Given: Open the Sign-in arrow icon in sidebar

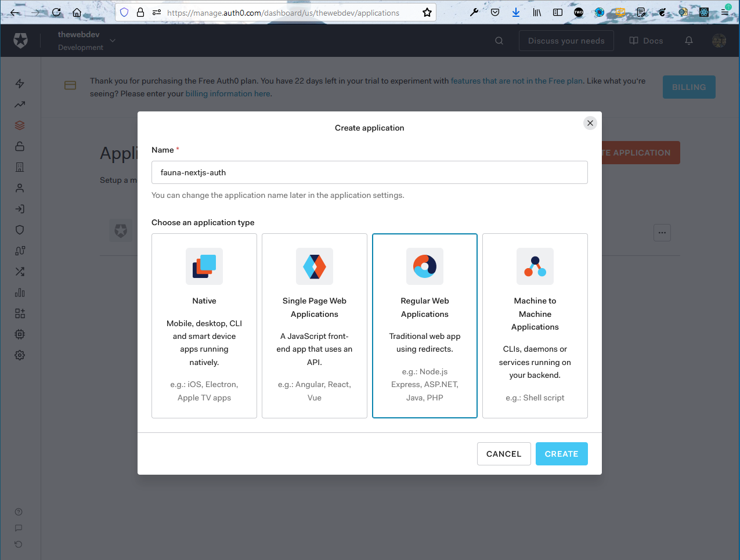Looking at the screenshot, I should [20, 209].
